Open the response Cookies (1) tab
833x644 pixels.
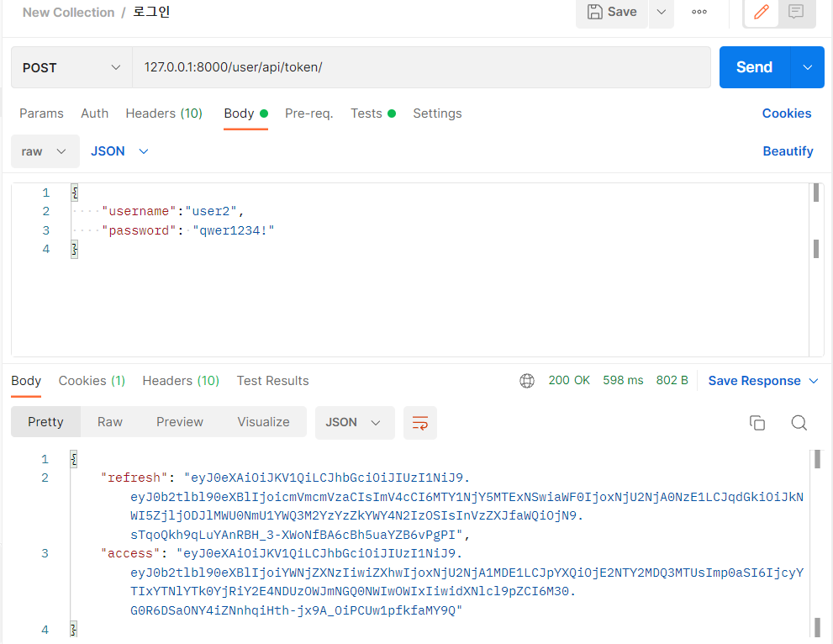click(x=92, y=381)
